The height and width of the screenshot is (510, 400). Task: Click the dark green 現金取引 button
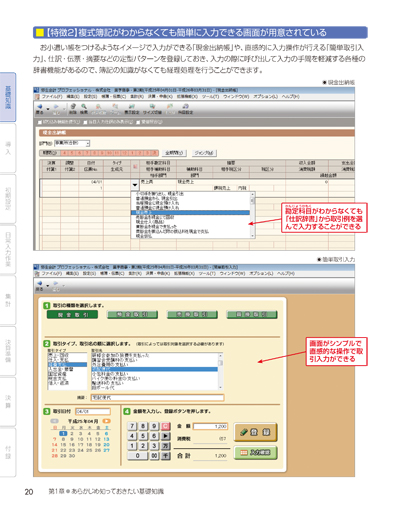click(72, 314)
